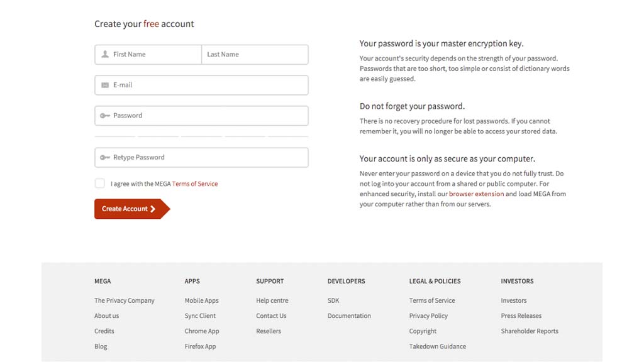Focus the E-mail input field
Viewport: 644px width, 362px height.
pos(208,85)
